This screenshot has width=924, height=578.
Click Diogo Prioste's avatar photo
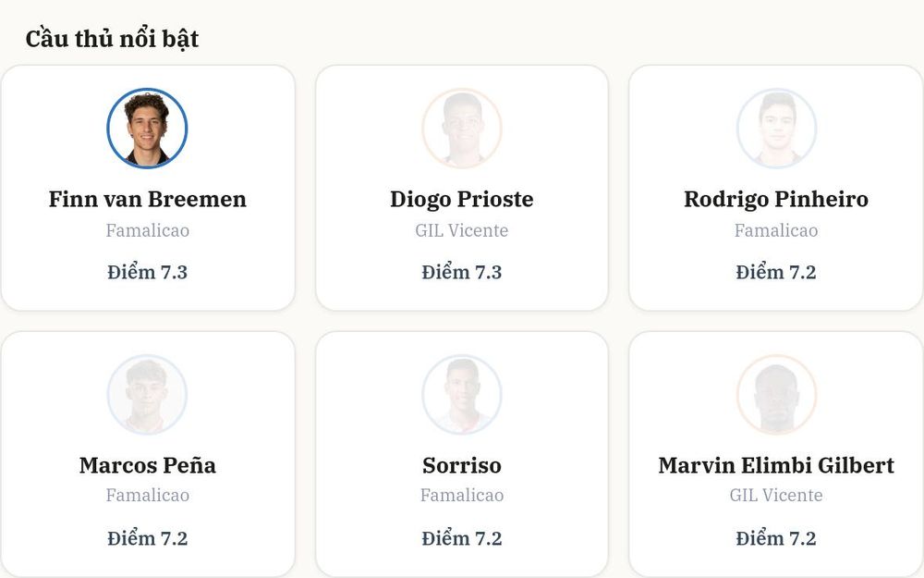click(461, 128)
